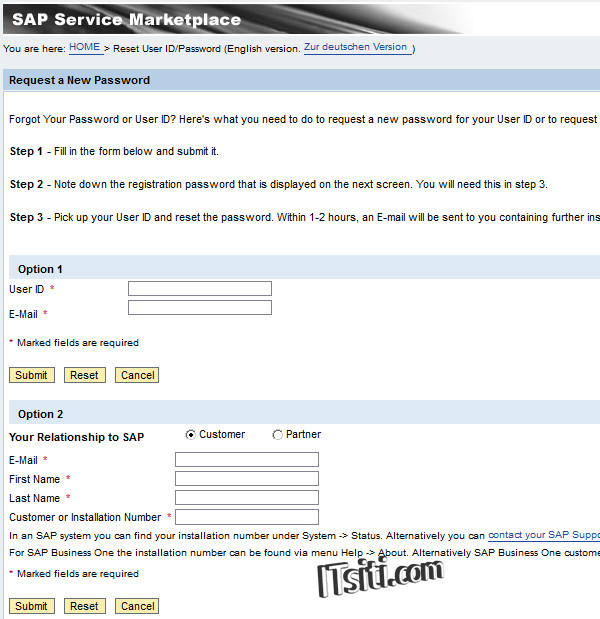Viewport: 600px width, 619px height.
Task: Focus the Option 1 E-Mail field
Action: click(x=200, y=308)
